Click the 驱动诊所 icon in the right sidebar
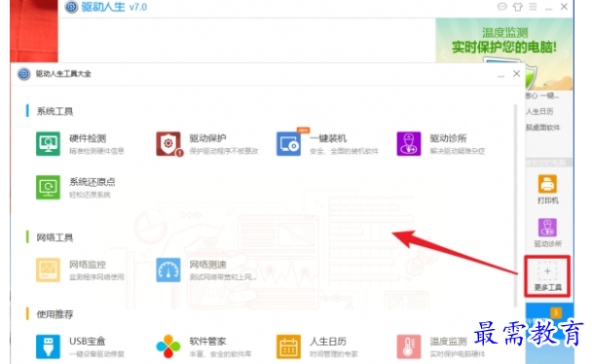 tap(547, 228)
